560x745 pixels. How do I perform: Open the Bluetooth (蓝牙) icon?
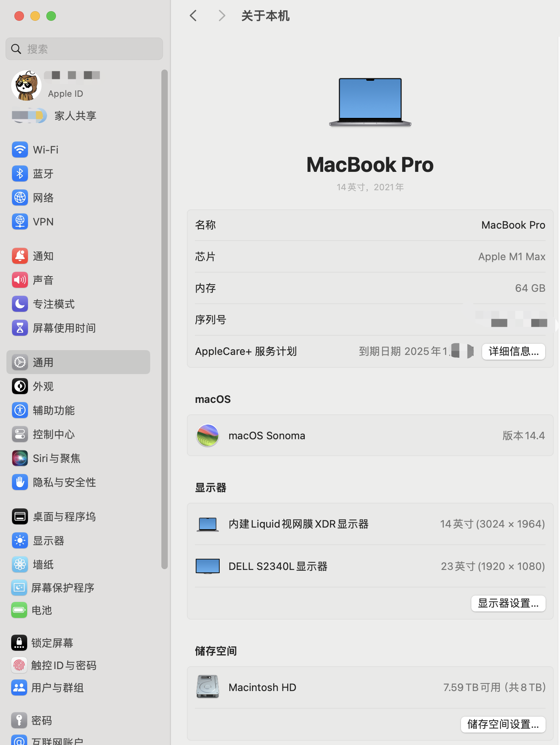pyautogui.click(x=20, y=174)
